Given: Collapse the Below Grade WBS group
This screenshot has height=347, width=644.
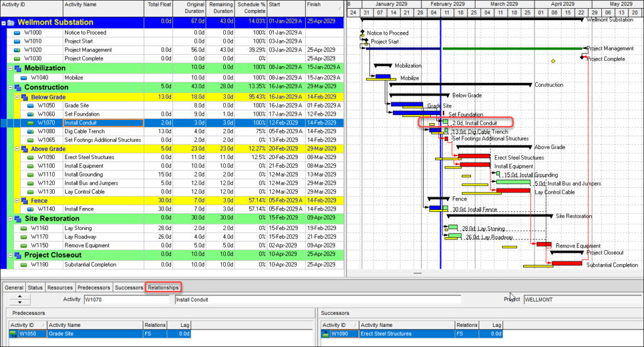Looking at the screenshot, I should click(17, 97).
